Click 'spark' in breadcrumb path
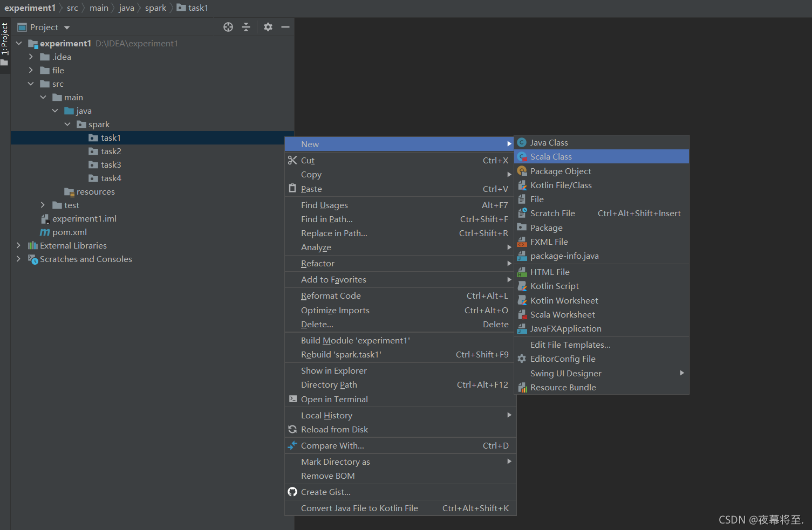812x530 pixels. [155, 8]
